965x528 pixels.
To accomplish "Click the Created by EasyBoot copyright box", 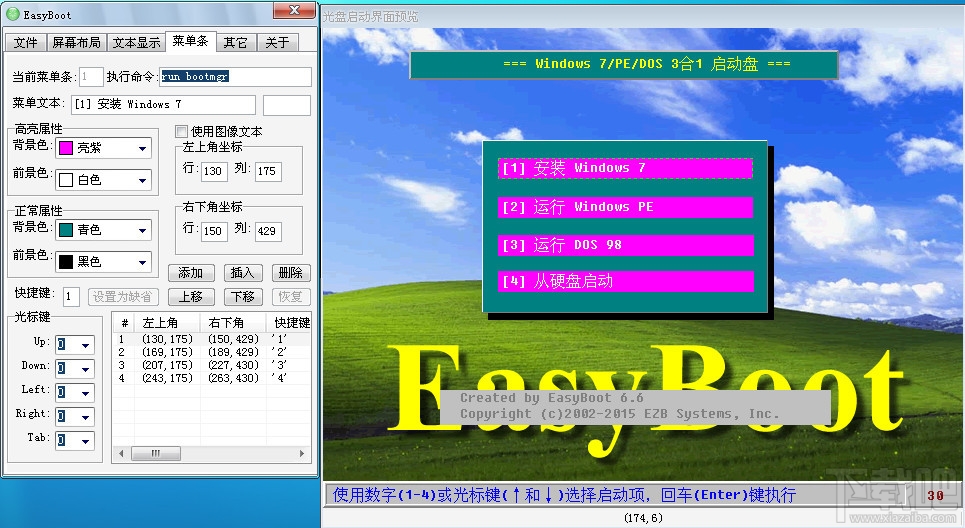I will click(x=635, y=406).
